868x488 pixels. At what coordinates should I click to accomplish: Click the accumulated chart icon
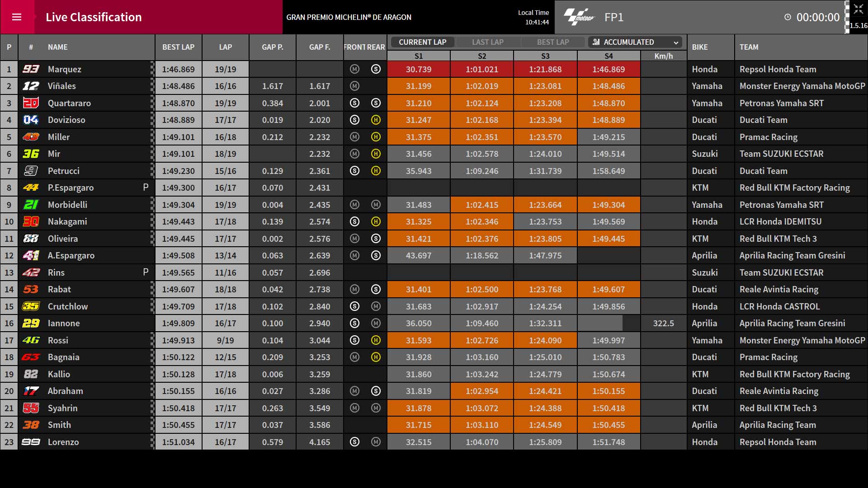click(596, 42)
